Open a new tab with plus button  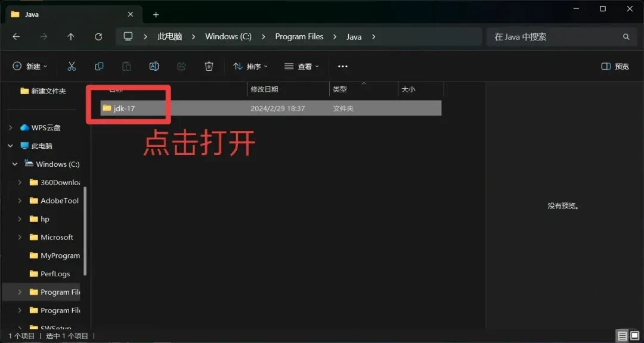(156, 15)
